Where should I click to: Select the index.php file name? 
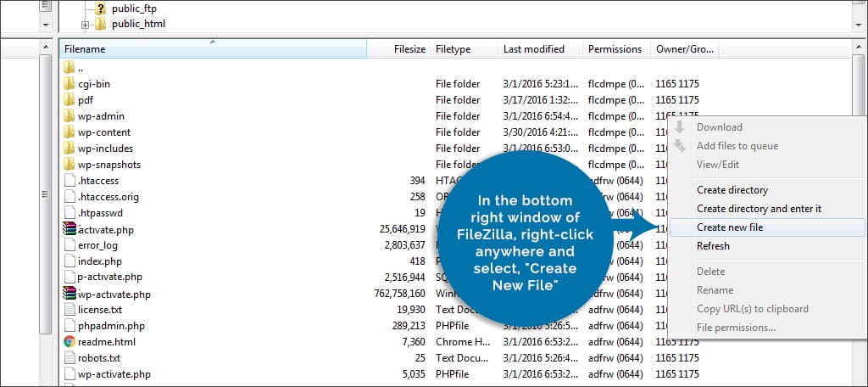click(100, 261)
